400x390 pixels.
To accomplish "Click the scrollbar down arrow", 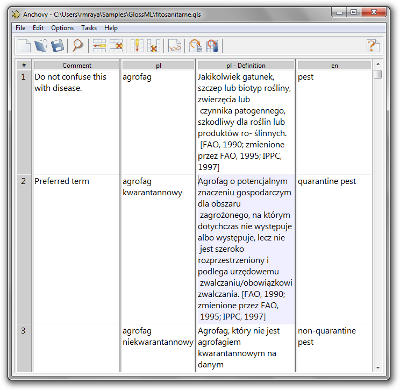I will pos(378,368).
